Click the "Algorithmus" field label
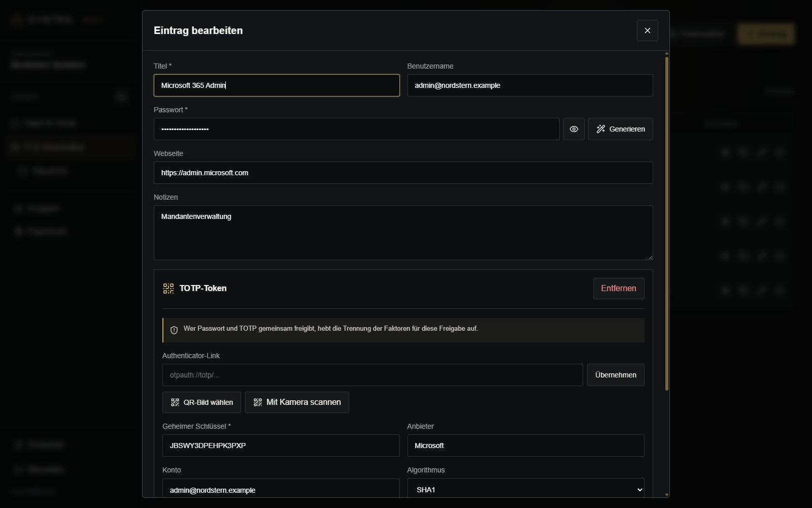This screenshot has width=812, height=508. coord(426,470)
